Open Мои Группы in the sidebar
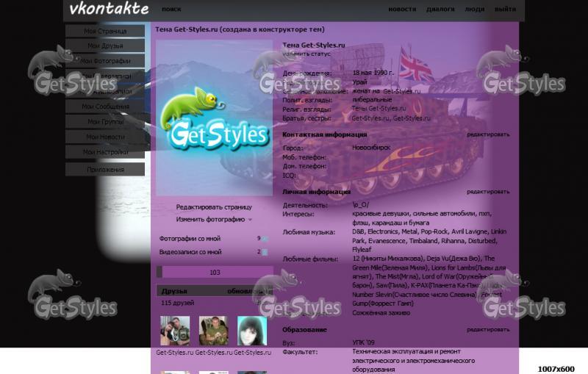 (105, 121)
